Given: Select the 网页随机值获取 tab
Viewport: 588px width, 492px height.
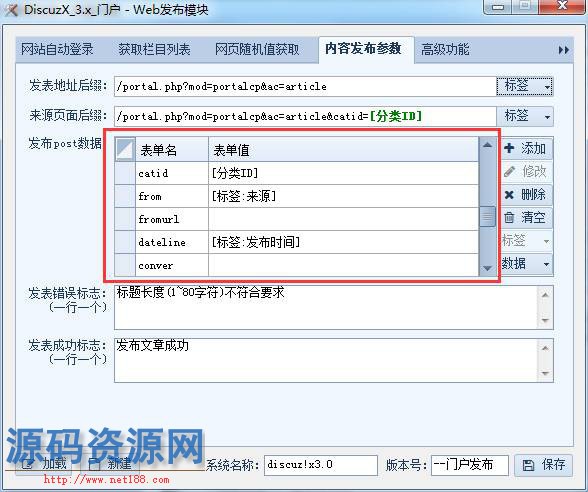Looking at the screenshot, I should tap(257, 49).
